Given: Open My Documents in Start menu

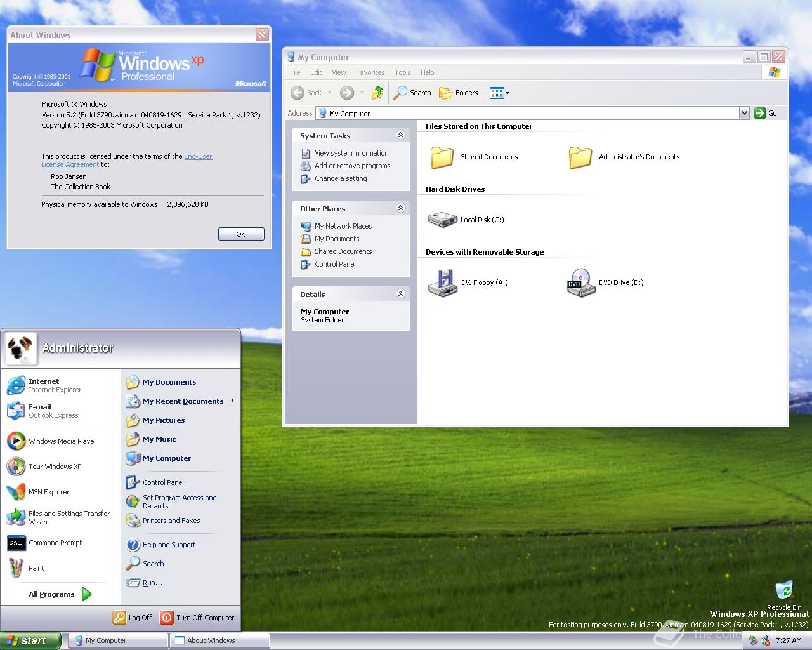Looking at the screenshot, I should tap(181, 382).
